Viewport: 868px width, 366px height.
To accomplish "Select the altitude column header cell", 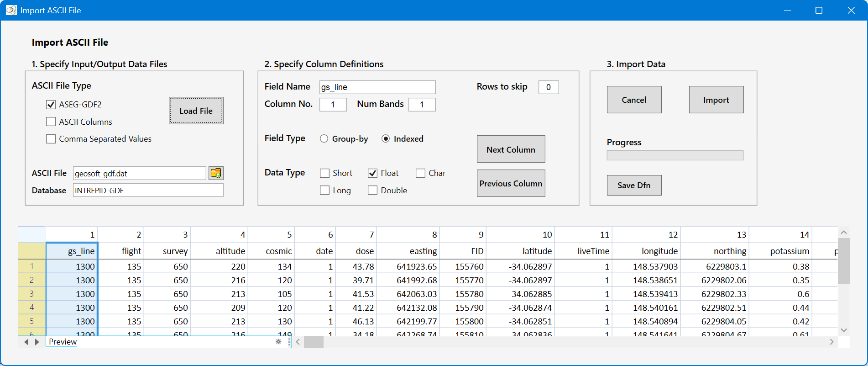I will (x=220, y=251).
